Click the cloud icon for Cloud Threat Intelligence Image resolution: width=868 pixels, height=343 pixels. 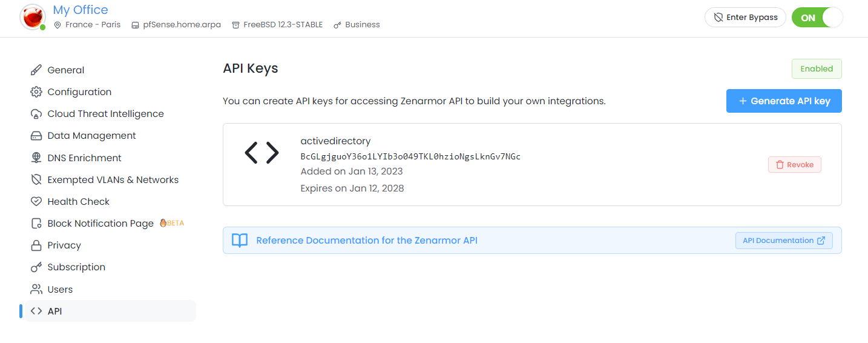pyautogui.click(x=36, y=114)
